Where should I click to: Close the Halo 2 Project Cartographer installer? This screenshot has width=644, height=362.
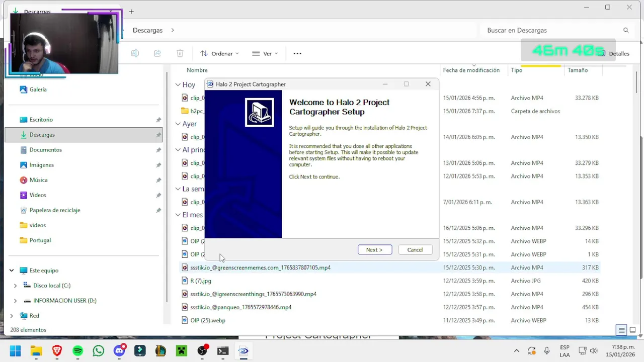coord(428,84)
